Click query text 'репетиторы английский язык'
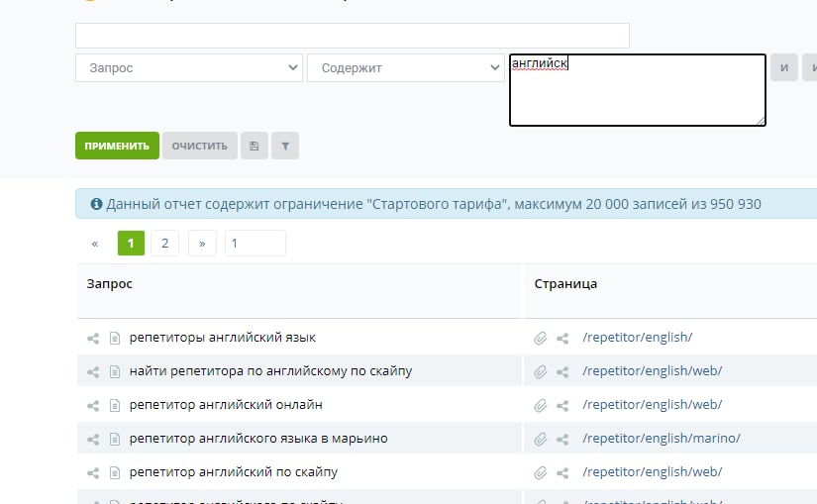The height and width of the screenshot is (504, 817). click(223, 338)
